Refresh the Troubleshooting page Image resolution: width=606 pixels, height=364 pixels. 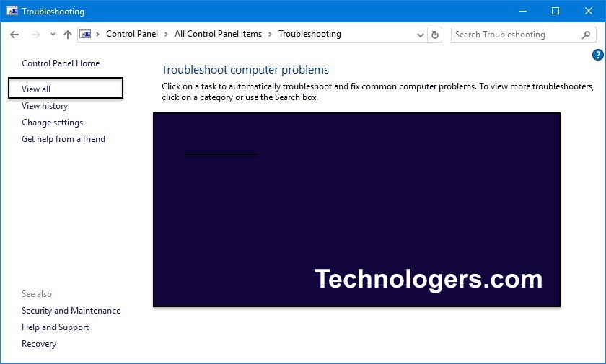pyautogui.click(x=435, y=35)
